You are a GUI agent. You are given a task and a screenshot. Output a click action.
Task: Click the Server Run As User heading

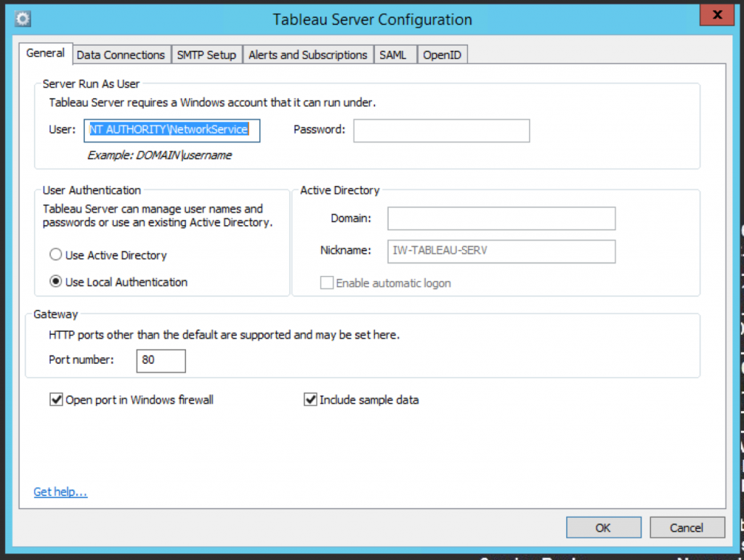pyautogui.click(x=91, y=84)
